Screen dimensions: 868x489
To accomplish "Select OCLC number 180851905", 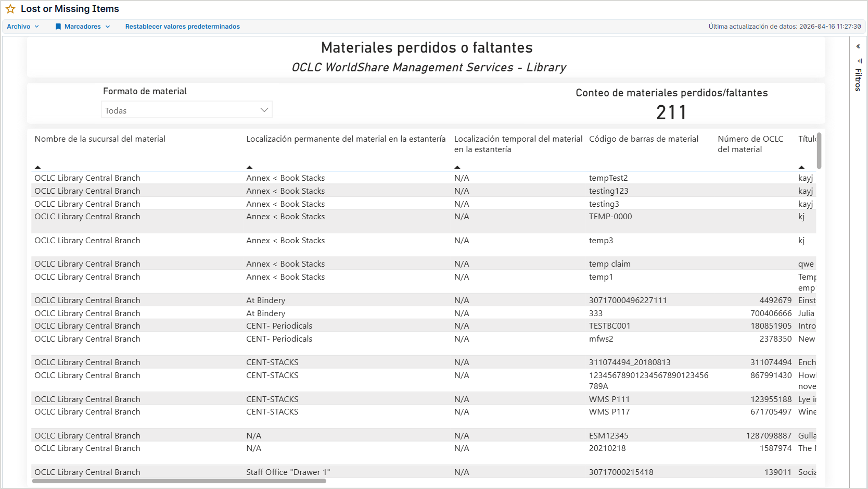I will (x=771, y=326).
